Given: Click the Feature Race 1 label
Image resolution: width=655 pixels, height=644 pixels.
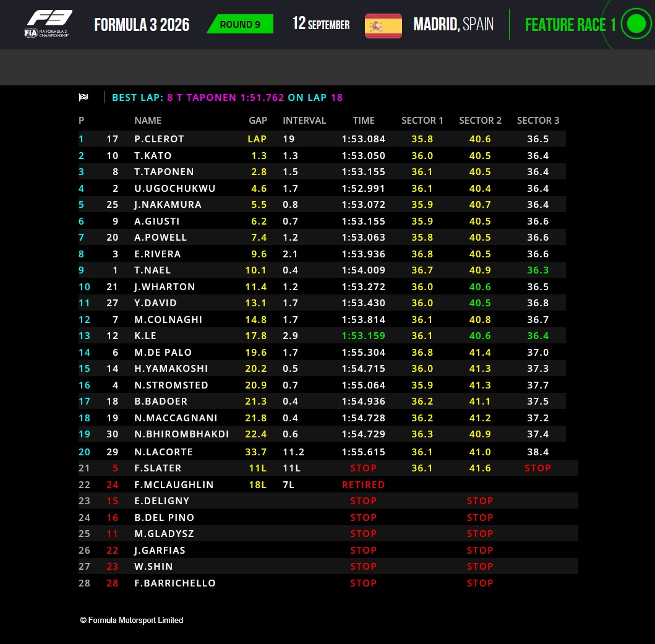Looking at the screenshot, I should 570,25.
